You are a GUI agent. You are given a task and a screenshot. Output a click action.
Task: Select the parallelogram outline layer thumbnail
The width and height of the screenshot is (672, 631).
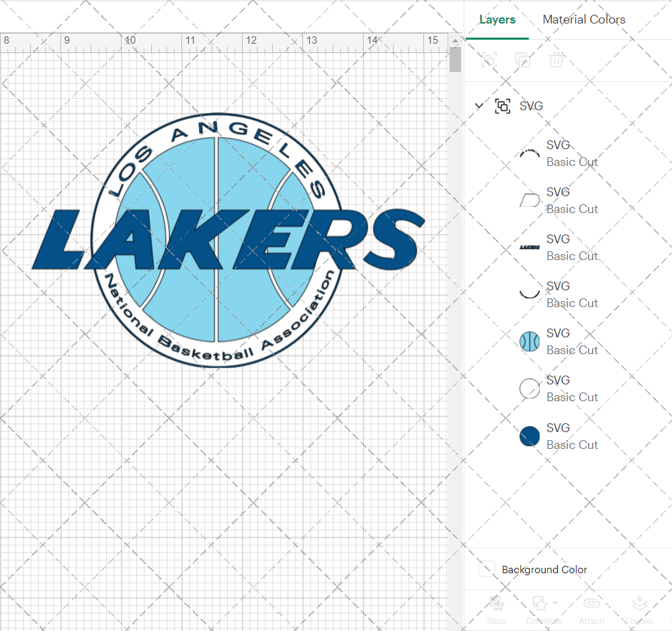[x=530, y=201]
